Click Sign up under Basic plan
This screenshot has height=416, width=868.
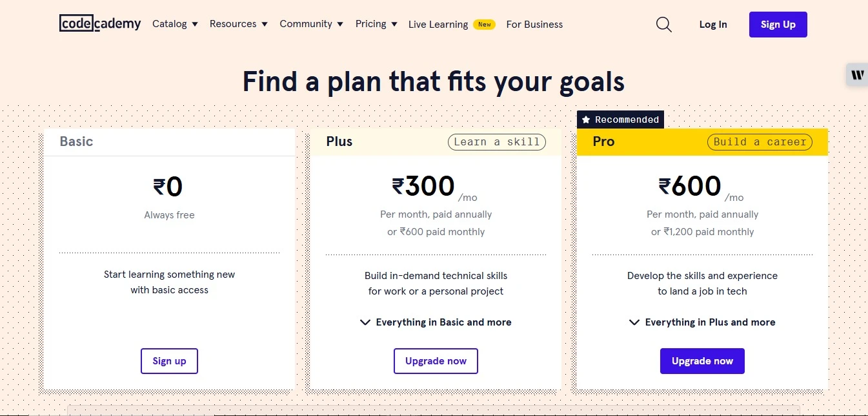coord(169,361)
